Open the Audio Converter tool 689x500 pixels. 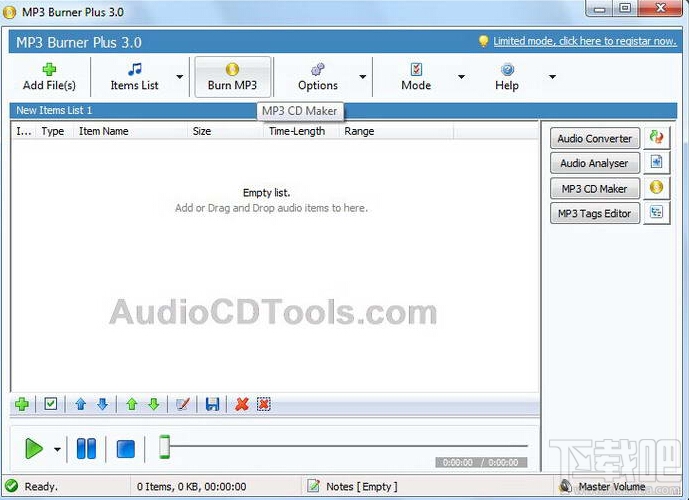click(595, 138)
